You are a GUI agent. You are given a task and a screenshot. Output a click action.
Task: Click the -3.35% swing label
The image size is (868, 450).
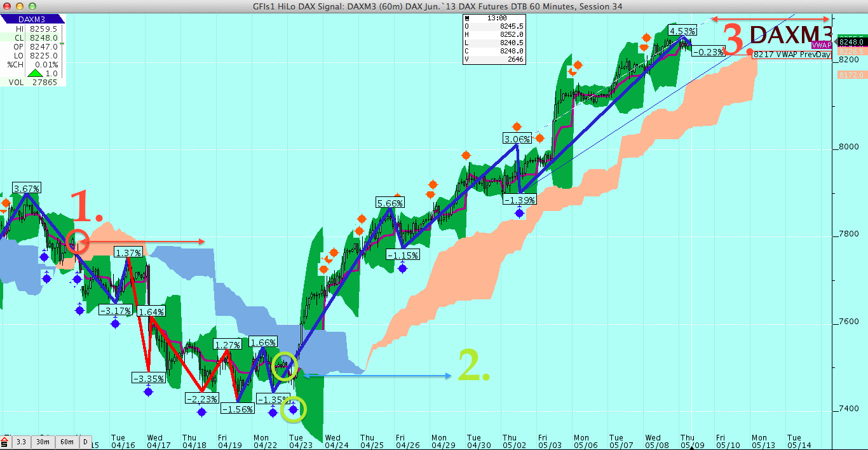click(149, 378)
